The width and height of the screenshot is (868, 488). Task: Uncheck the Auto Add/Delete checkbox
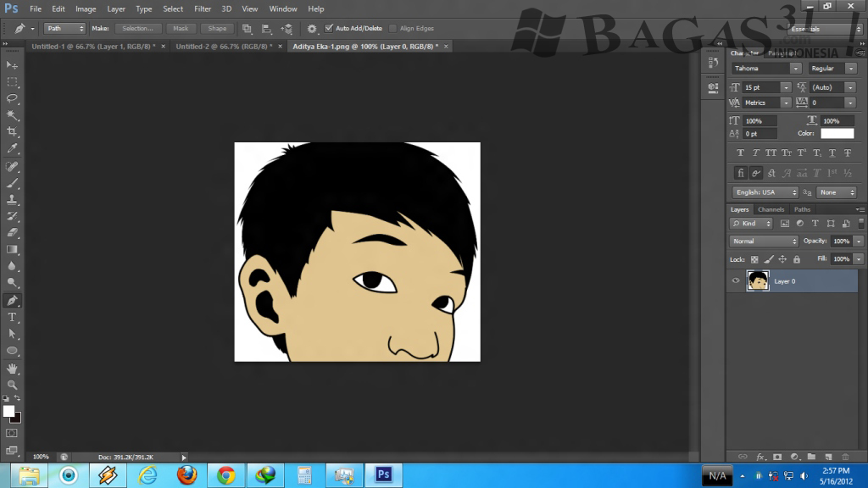point(329,28)
